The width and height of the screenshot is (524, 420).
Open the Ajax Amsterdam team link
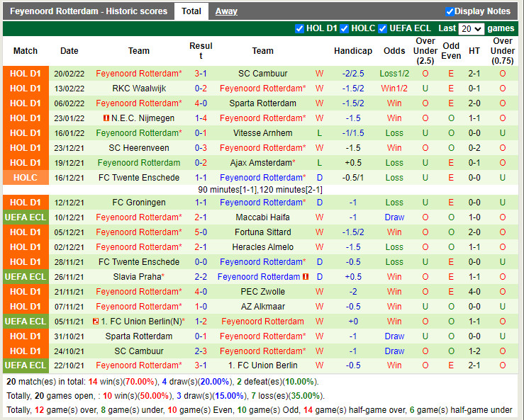261,163
